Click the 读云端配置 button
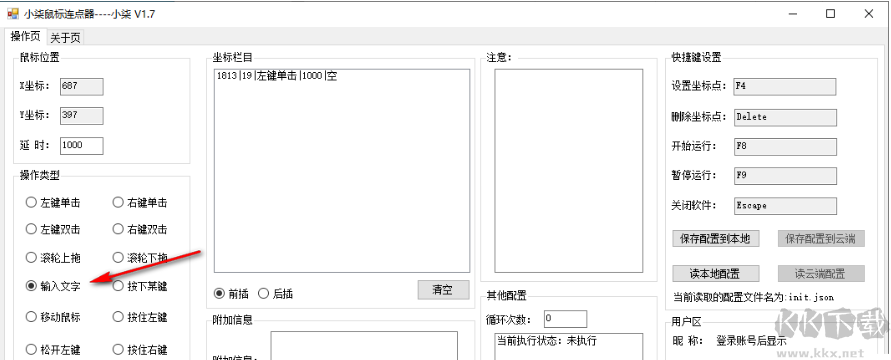Screen dimensions: 891x360 (821, 274)
